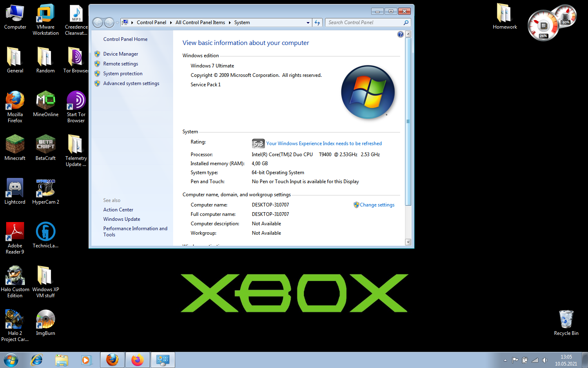Screen dimensions: 588x368
Task: Show hidden system tray icons
Action: coord(505,360)
